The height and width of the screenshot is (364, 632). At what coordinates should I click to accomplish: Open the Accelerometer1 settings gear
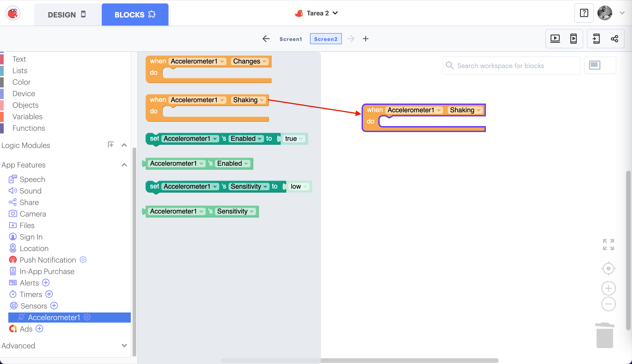point(87,317)
